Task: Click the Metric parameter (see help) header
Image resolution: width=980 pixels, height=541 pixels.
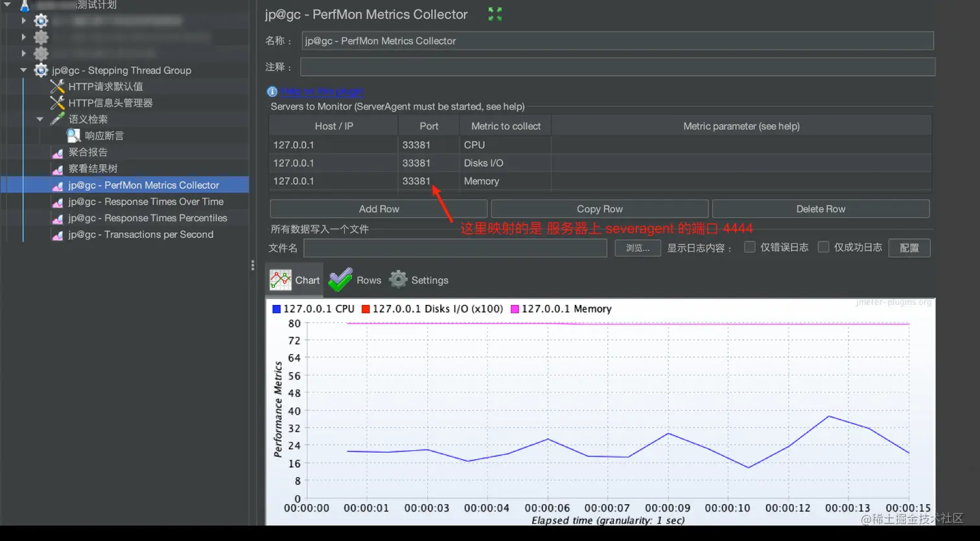Action: pos(741,126)
